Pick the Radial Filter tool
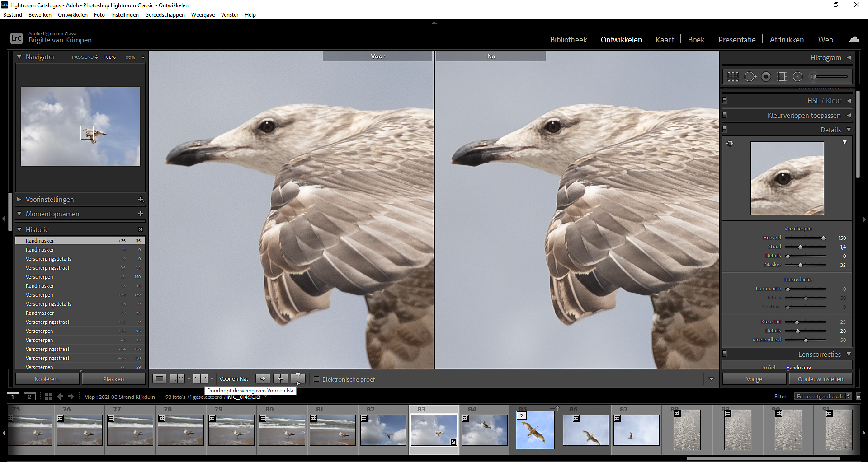The image size is (868, 462). (x=797, y=77)
